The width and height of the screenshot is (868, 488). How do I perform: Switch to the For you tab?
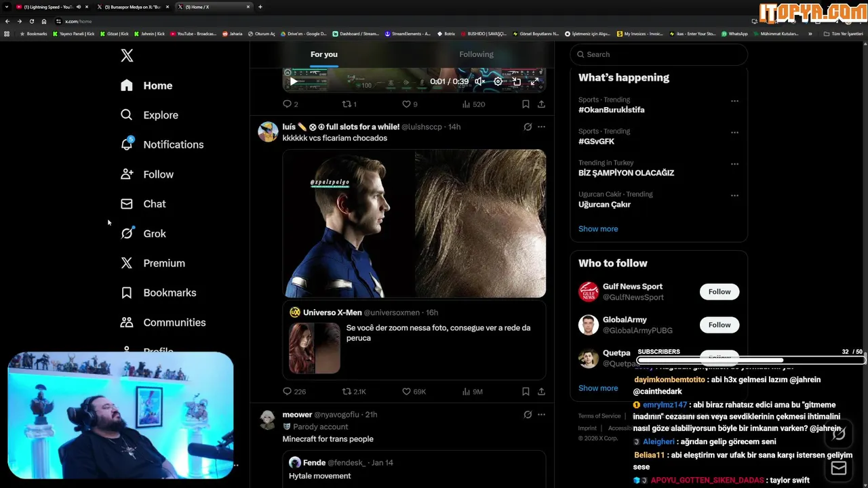[324, 54]
